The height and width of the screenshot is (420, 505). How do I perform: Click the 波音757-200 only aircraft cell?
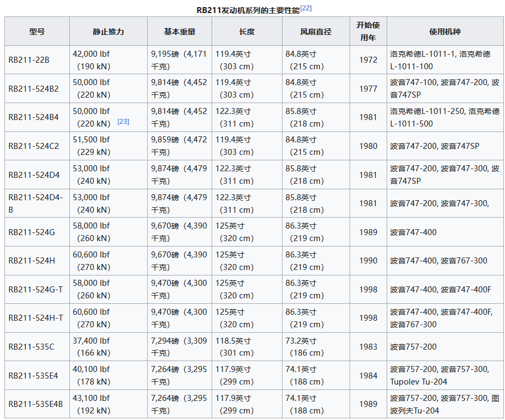[445, 346]
